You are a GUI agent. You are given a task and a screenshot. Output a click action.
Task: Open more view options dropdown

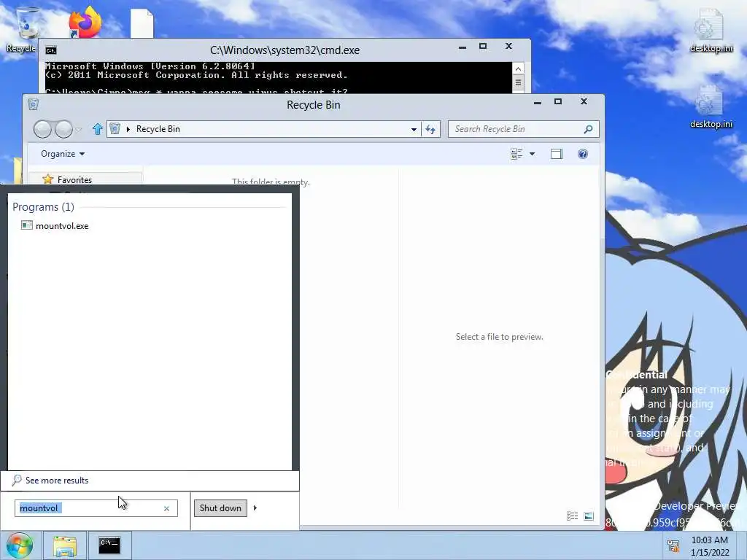(x=532, y=154)
